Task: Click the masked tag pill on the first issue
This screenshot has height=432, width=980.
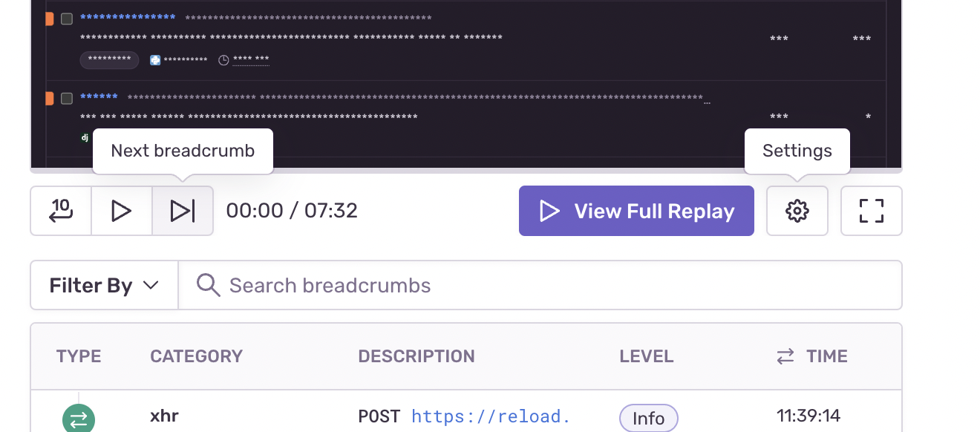Action: pyautogui.click(x=109, y=60)
